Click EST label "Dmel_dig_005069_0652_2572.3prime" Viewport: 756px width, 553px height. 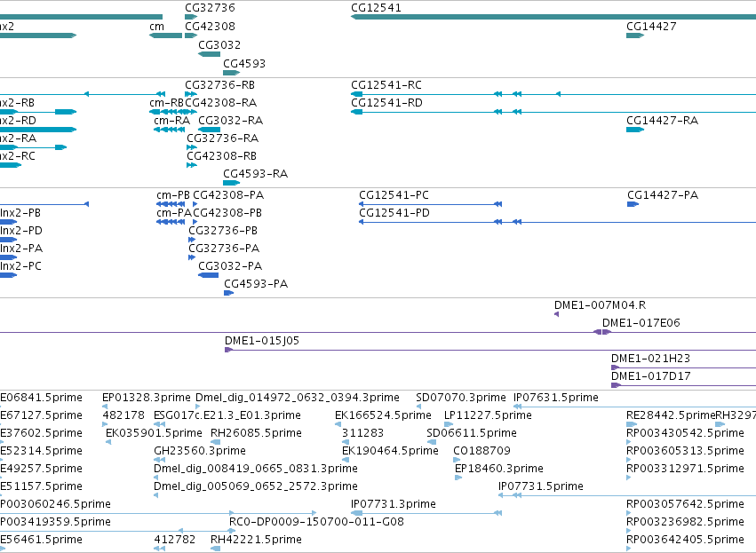pos(256,486)
